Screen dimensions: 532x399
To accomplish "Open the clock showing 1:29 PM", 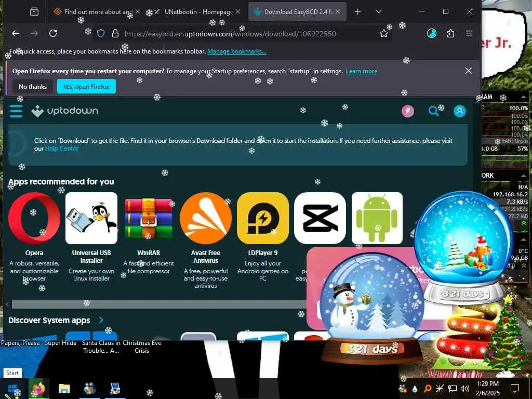I will pyautogui.click(x=487, y=389).
